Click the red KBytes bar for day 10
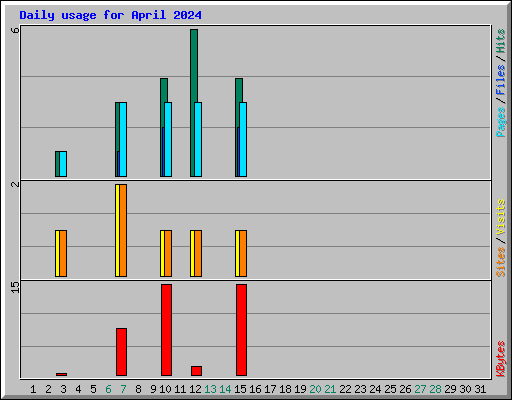This screenshot has height=400, width=512. coord(166,330)
